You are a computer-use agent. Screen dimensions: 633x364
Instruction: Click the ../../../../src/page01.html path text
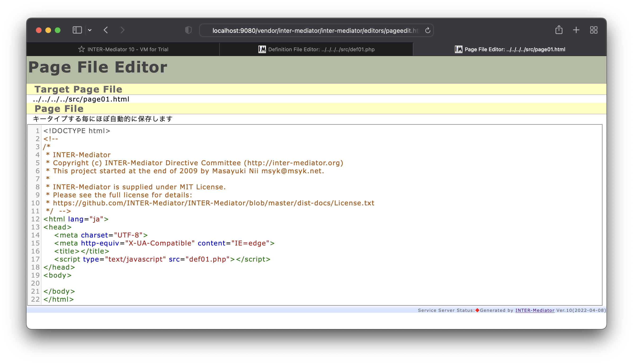click(81, 99)
